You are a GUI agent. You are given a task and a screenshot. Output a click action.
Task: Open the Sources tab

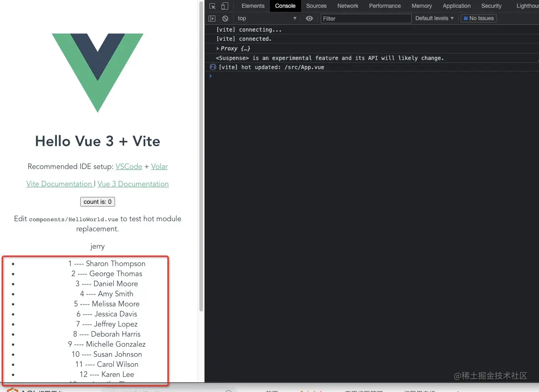click(x=316, y=6)
